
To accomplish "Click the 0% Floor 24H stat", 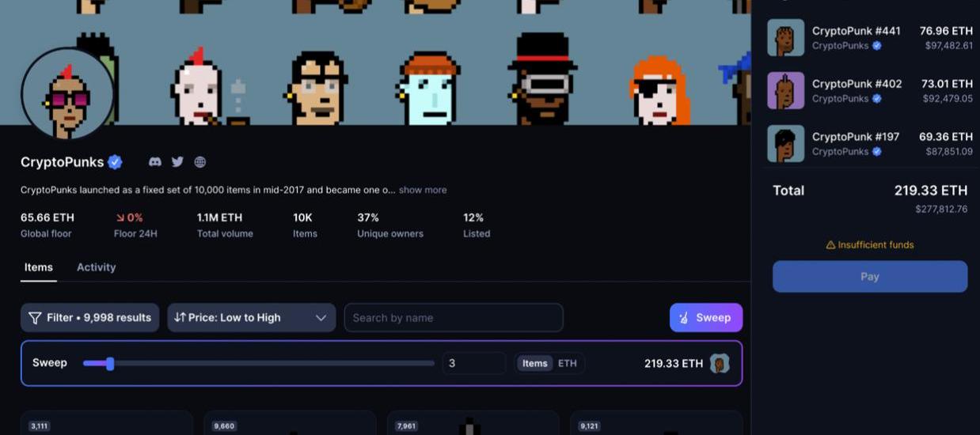I will pos(135,225).
